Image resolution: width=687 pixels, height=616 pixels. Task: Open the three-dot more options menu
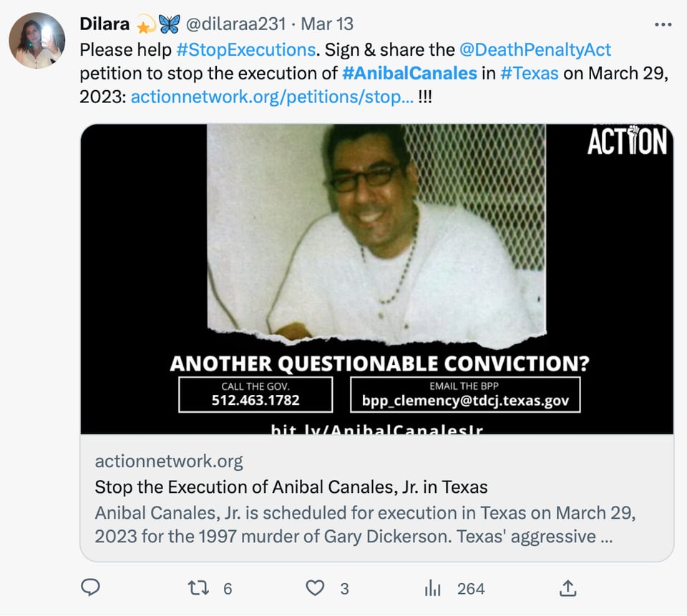(663, 24)
